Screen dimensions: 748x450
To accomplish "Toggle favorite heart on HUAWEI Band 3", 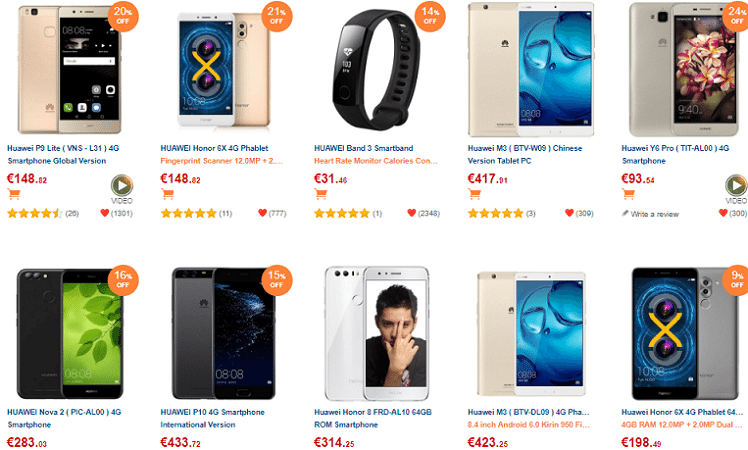I will [412, 213].
